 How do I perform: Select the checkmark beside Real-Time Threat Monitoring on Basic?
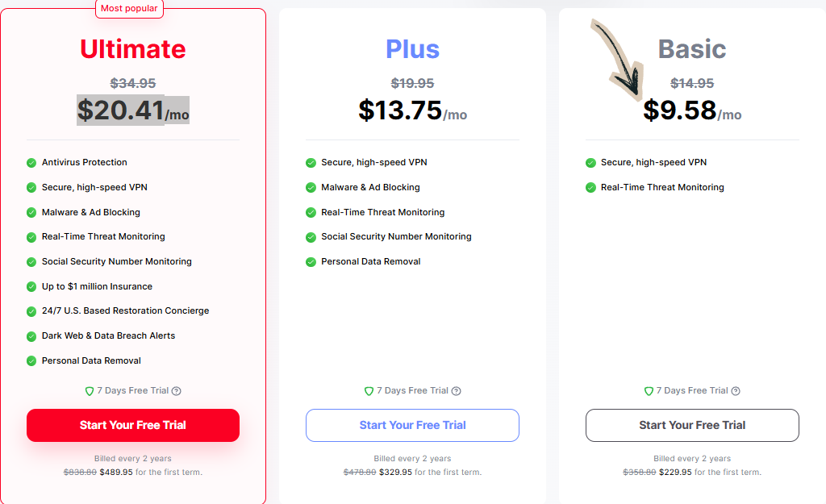(x=590, y=187)
